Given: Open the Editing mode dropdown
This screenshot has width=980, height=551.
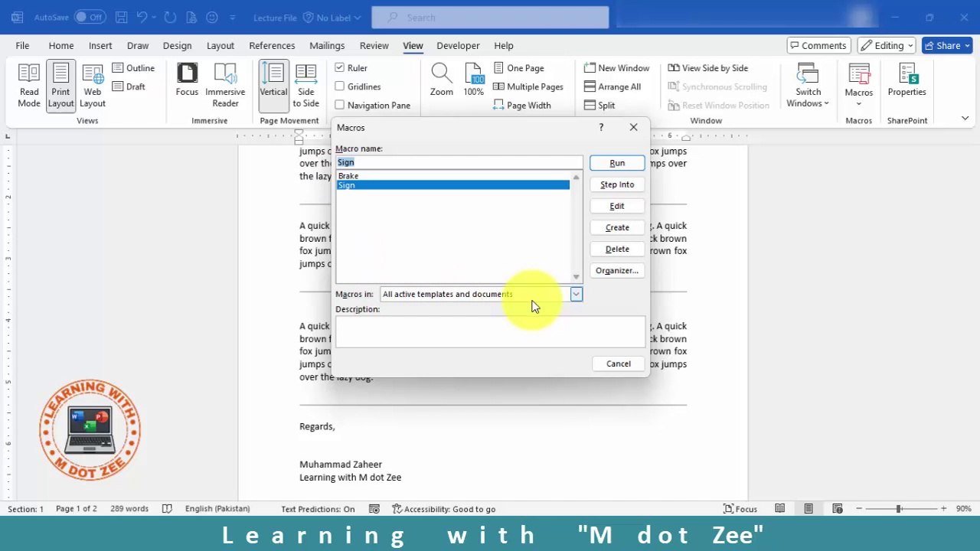Looking at the screenshot, I should click(x=887, y=46).
